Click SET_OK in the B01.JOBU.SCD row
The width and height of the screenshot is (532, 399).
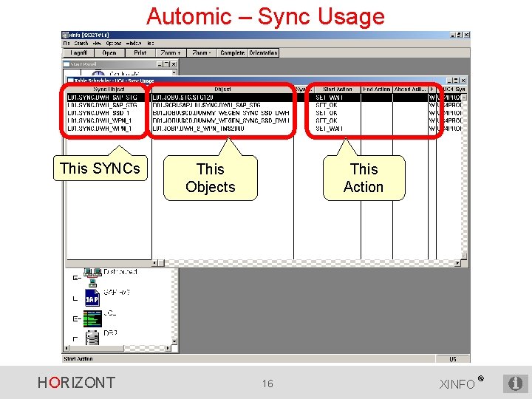(x=327, y=113)
